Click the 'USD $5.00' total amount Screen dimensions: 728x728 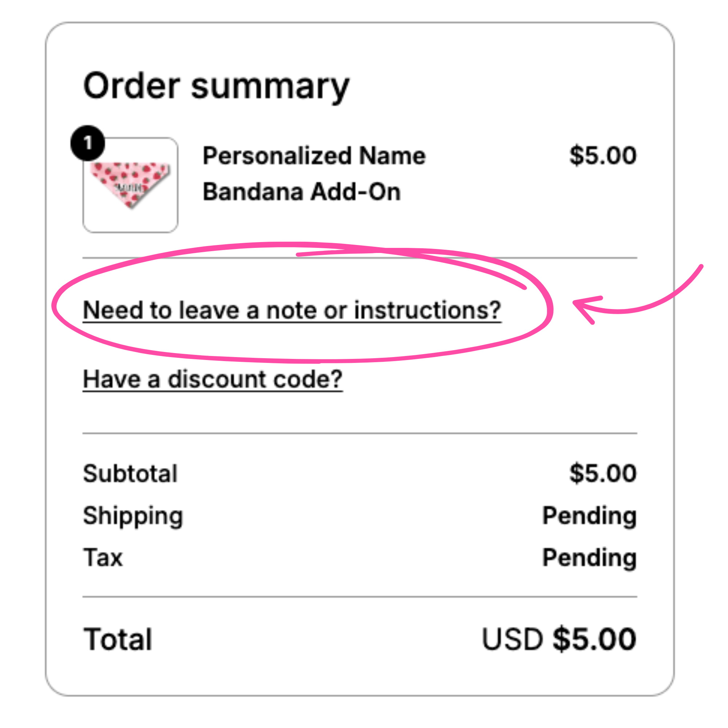(x=559, y=639)
